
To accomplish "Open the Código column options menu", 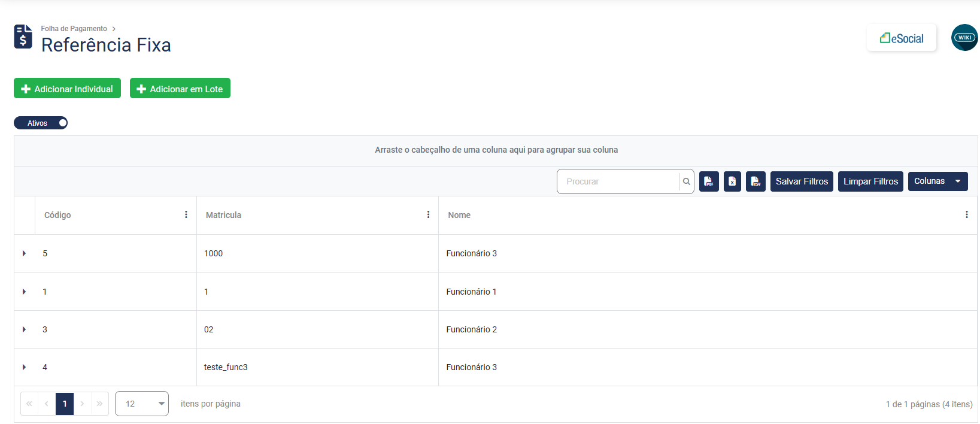I will click(186, 214).
